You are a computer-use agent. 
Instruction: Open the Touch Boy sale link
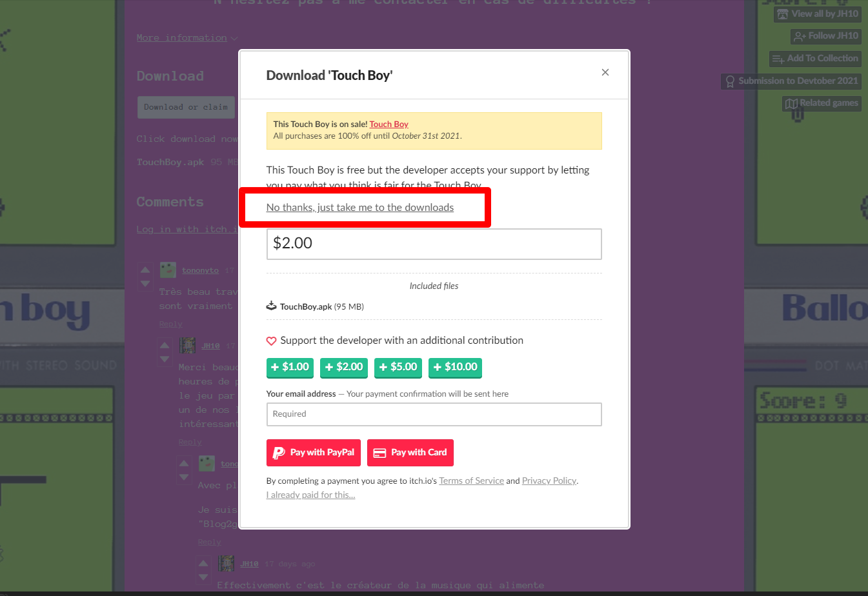pyautogui.click(x=389, y=124)
